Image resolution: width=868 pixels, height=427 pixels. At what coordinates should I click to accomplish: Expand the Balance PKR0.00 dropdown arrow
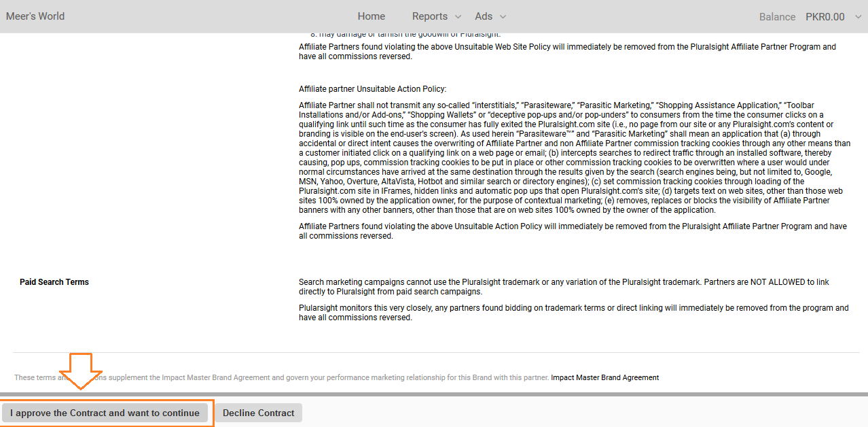point(858,17)
